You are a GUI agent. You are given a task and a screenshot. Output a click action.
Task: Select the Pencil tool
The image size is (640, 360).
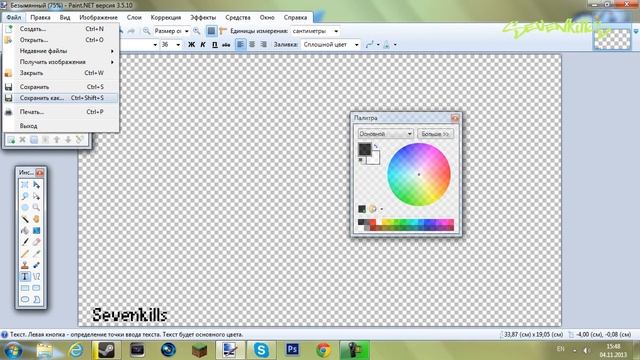pyautogui.click(x=25, y=253)
